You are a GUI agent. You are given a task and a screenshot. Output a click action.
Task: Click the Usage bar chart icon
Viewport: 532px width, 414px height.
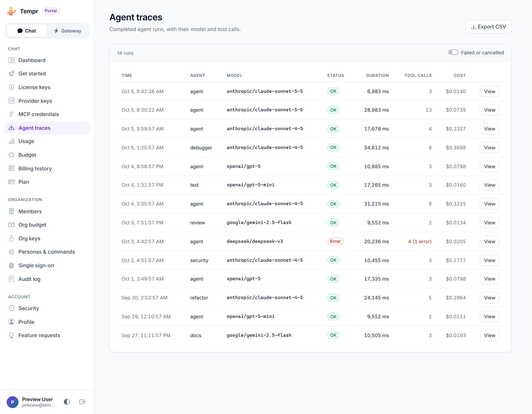click(11, 141)
